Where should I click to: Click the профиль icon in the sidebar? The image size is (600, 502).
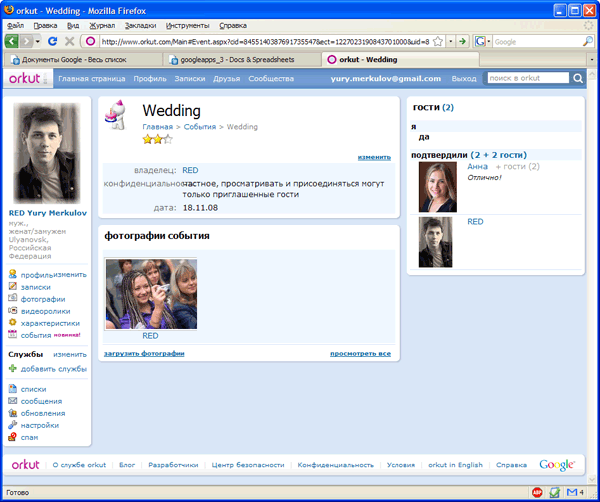tap(13, 274)
